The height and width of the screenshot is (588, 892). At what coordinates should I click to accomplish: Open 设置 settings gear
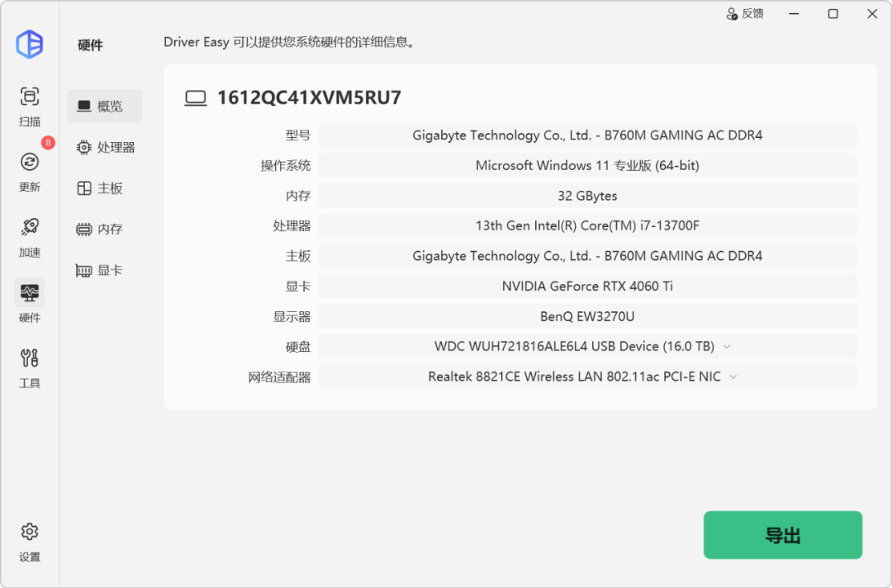[30, 542]
